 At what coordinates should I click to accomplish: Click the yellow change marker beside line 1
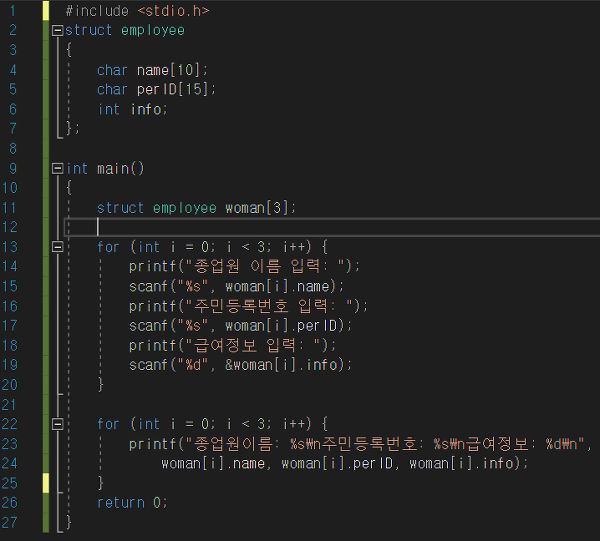pos(46,10)
